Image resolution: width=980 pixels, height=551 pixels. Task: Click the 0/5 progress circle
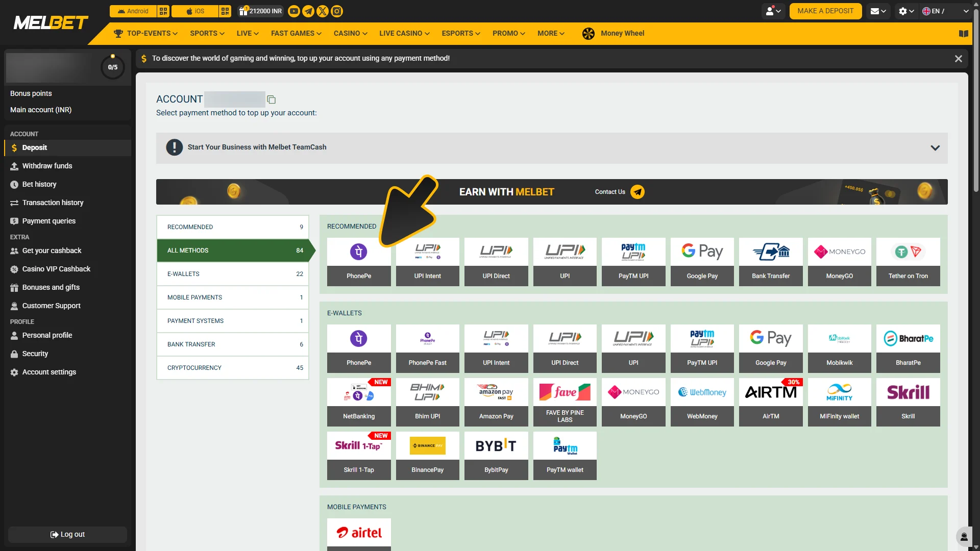pos(113,67)
